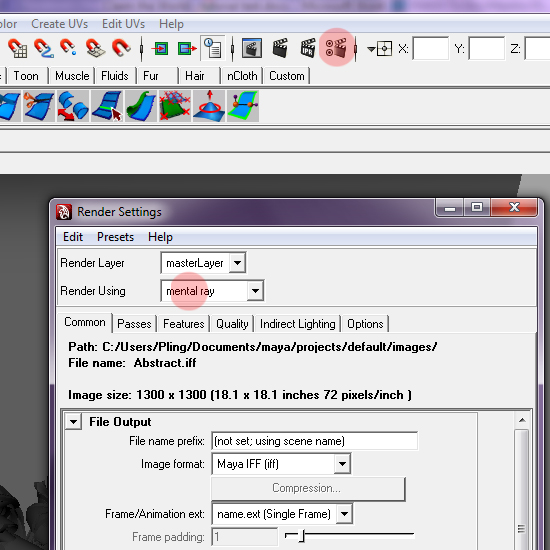Select the Quality tab
550x550 pixels.
(x=232, y=323)
